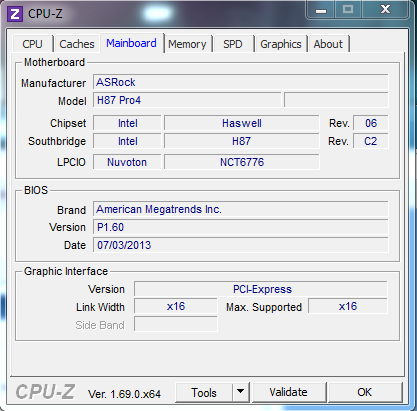
Task: Click the Chipset vendor Intel field
Action: (127, 123)
